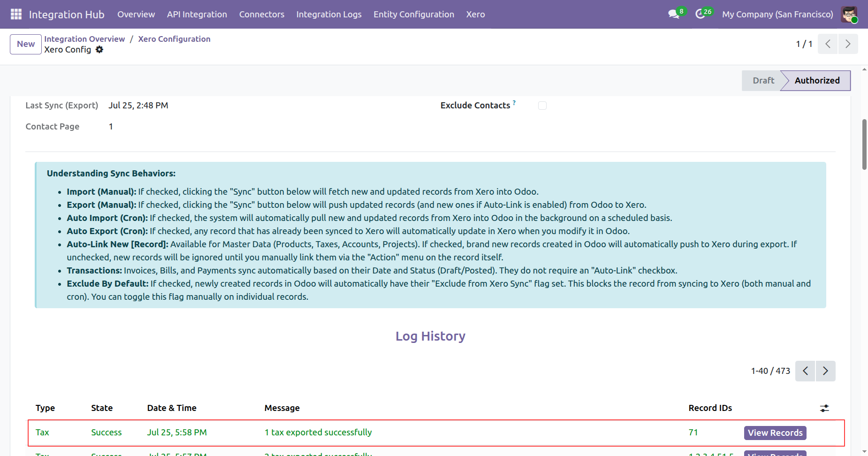Open the Xero menu
Viewport: 868px width, 456px height.
(476, 14)
